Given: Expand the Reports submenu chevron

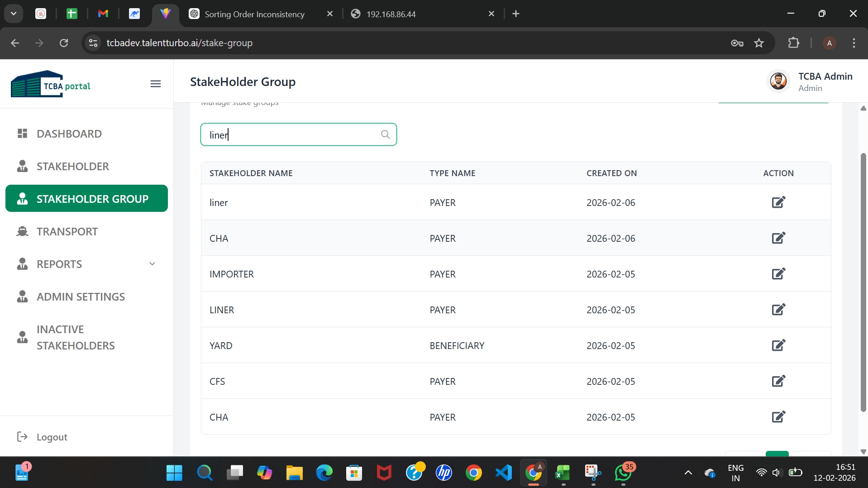Looking at the screenshot, I should [x=153, y=264].
